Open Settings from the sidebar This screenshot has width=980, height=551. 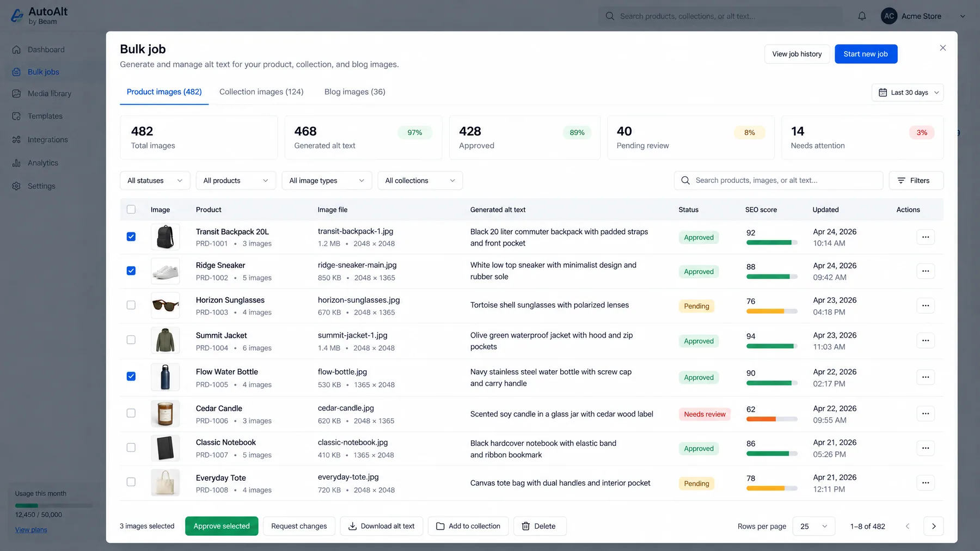[41, 186]
